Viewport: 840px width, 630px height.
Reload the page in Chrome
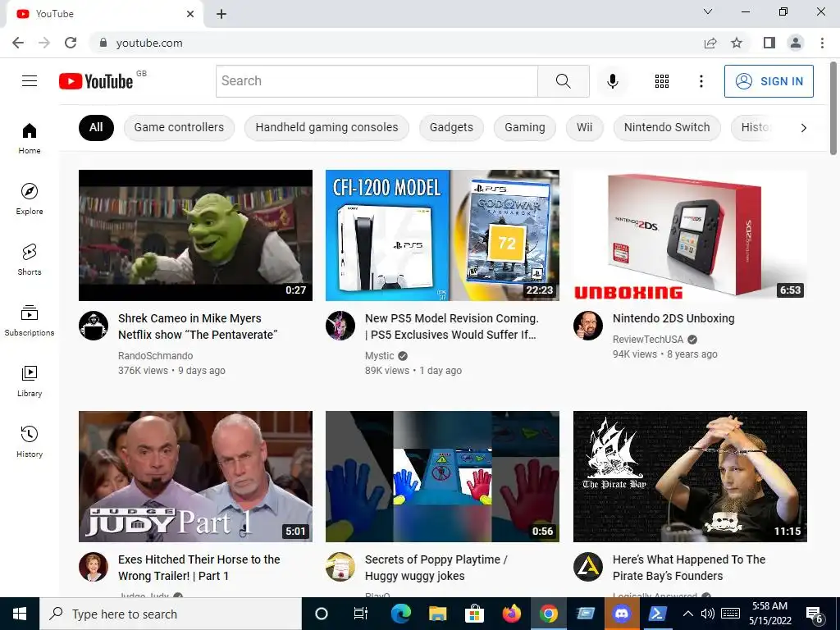pyautogui.click(x=71, y=43)
